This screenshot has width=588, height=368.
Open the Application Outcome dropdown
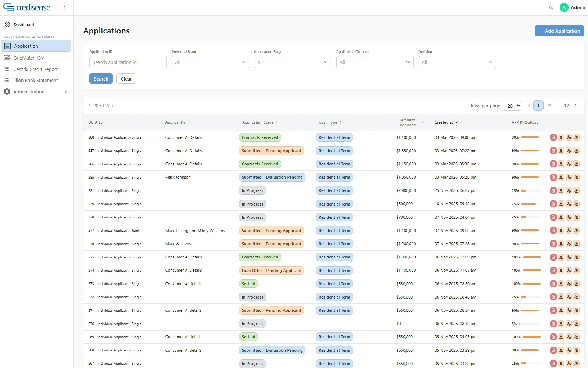pyautogui.click(x=375, y=62)
